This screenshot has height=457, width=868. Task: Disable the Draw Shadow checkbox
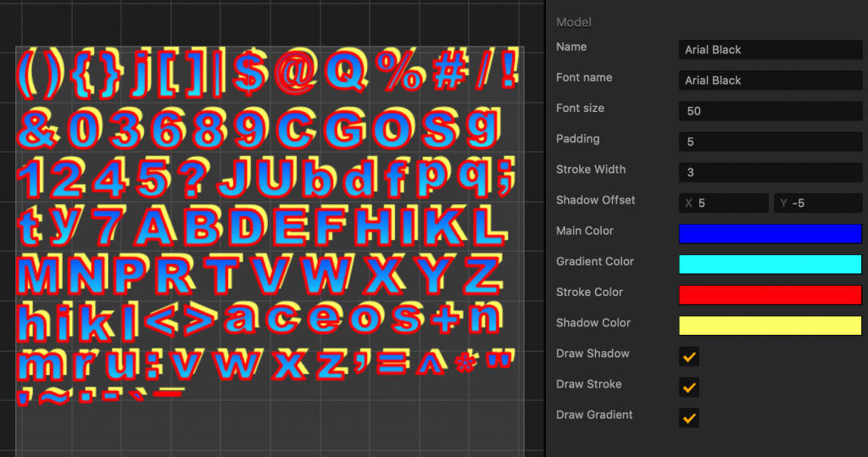click(x=690, y=357)
